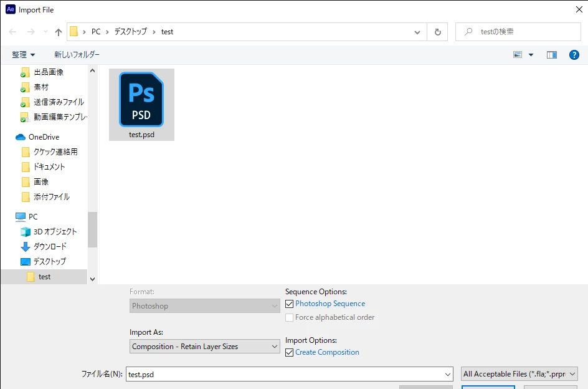Open the 素材 folder in sidebar
Screen dimensions: 588x389
(x=41, y=87)
